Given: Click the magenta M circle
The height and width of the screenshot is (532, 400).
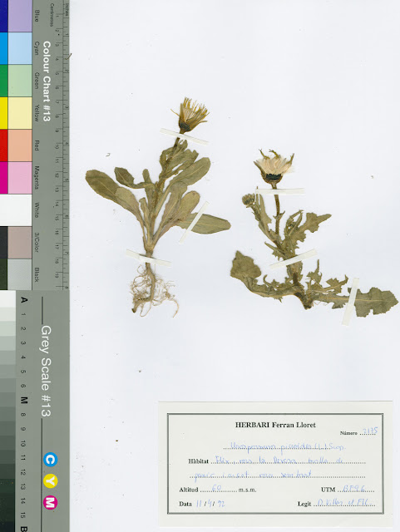Looking at the screenshot, I should pos(50,502).
